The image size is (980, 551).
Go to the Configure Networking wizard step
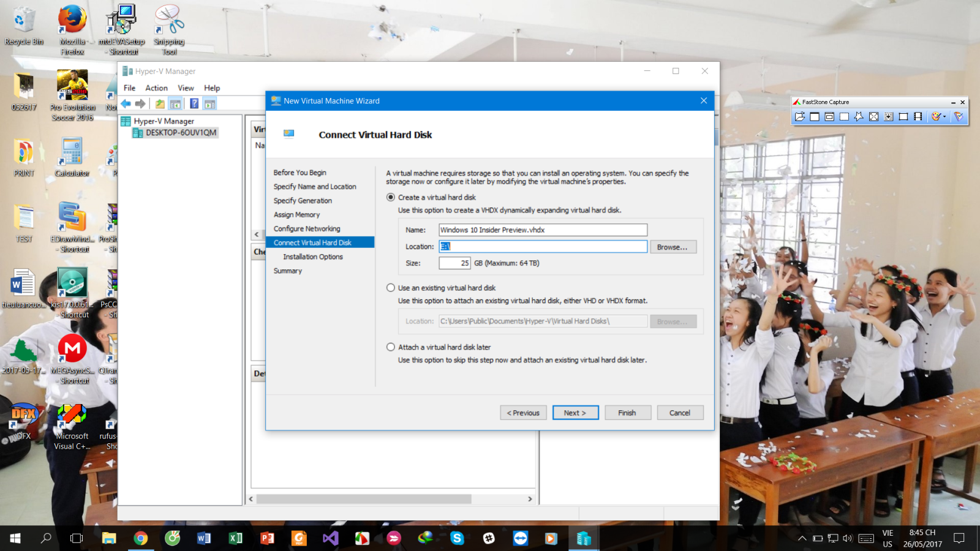[x=307, y=228]
